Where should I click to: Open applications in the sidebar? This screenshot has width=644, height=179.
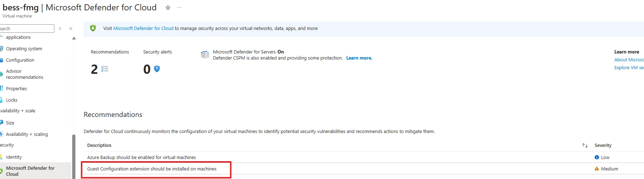pyautogui.click(x=18, y=37)
